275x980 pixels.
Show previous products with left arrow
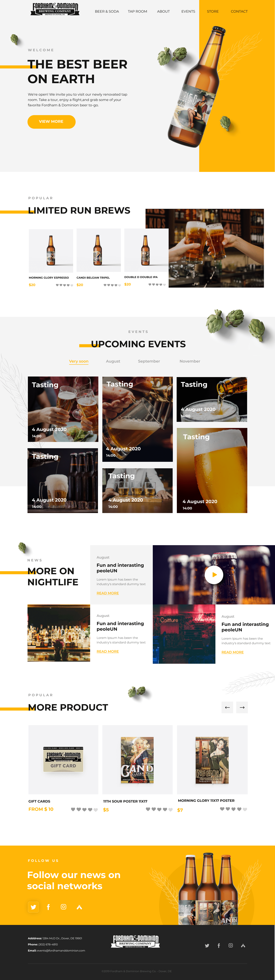(227, 707)
